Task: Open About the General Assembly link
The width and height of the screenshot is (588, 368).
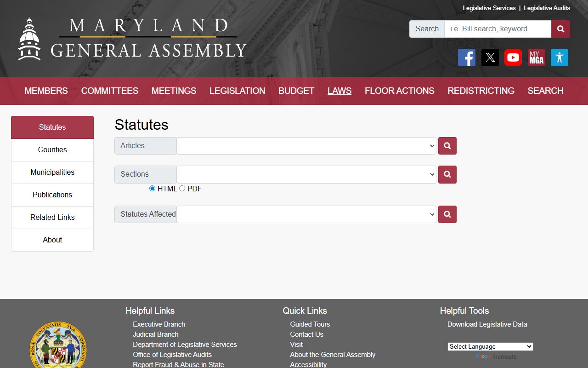Action: pyautogui.click(x=333, y=355)
